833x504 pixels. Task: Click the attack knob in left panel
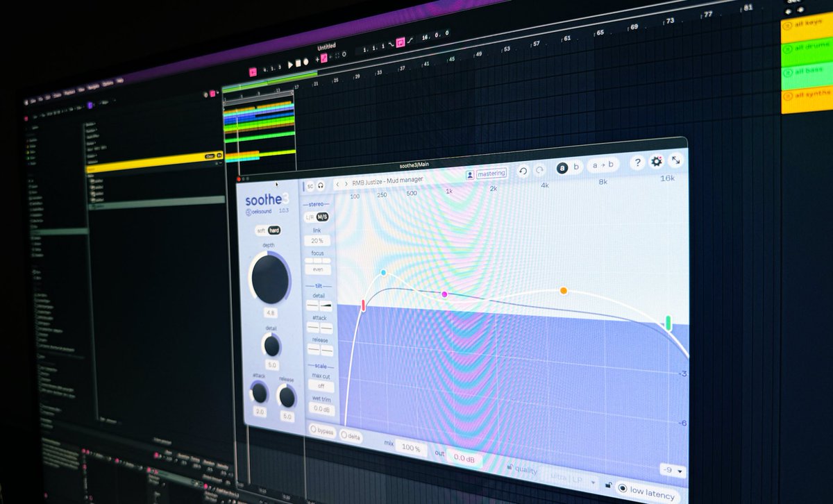pyautogui.click(x=260, y=393)
